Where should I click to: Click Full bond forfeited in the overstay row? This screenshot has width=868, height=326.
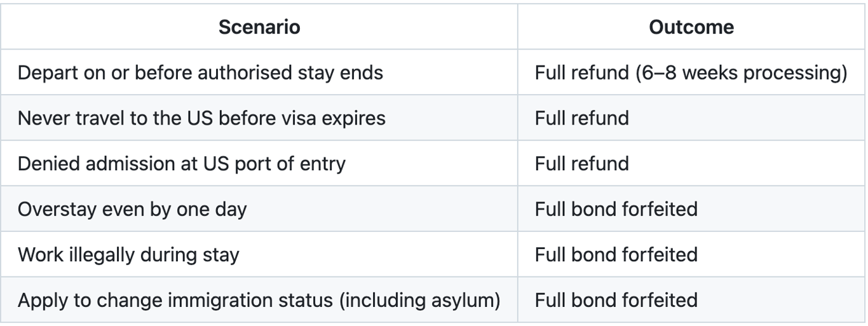point(616,209)
